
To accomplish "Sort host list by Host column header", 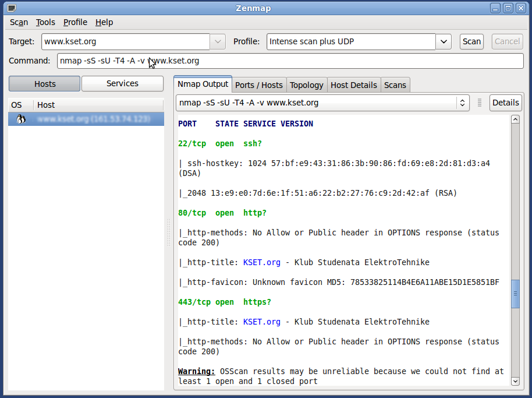I will (99, 105).
